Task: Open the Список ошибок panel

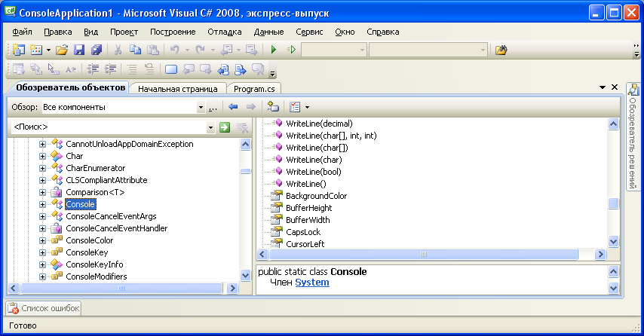Action: tap(44, 308)
